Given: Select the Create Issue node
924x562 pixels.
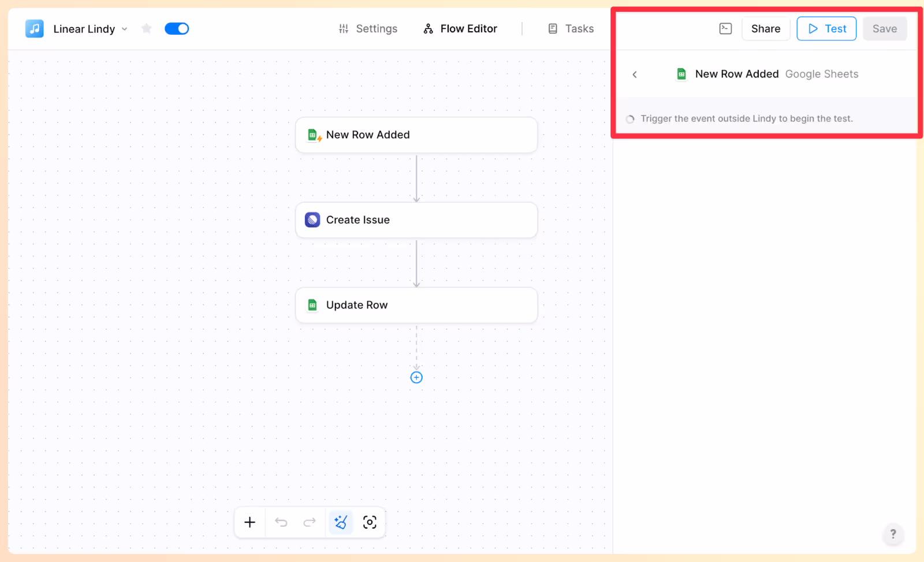Looking at the screenshot, I should [x=416, y=220].
